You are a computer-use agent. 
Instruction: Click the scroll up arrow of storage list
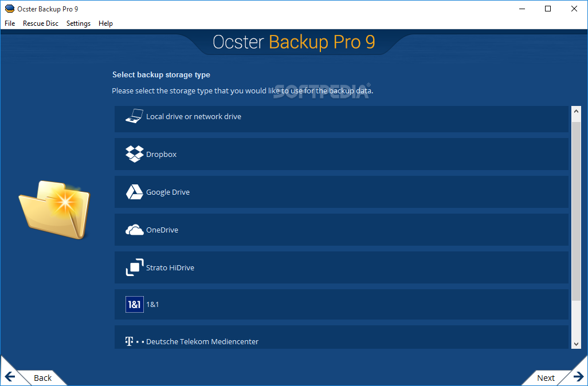(576, 111)
